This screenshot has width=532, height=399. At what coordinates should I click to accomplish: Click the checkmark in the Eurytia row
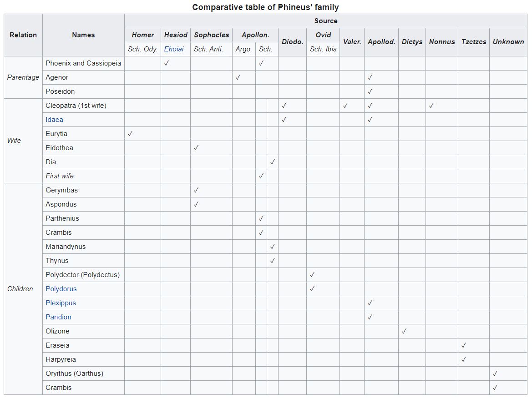pyautogui.click(x=130, y=134)
